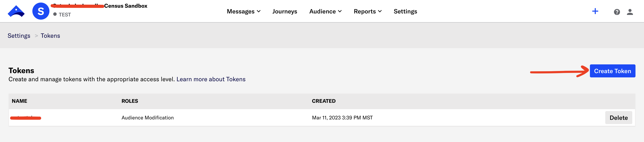The width and height of the screenshot is (644, 142).
Task: Go to Settings via the breadcrumb
Action: 19,36
